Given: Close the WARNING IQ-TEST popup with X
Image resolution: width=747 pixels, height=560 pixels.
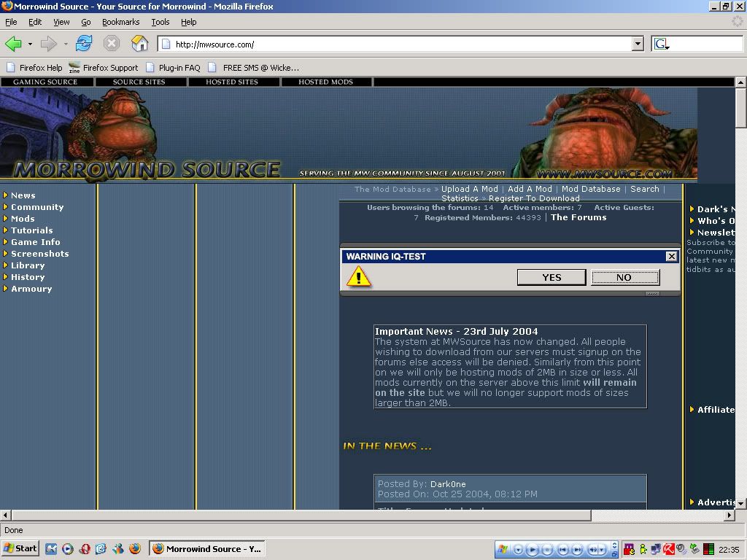Looking at the screenshot, I should click(671, 256).
